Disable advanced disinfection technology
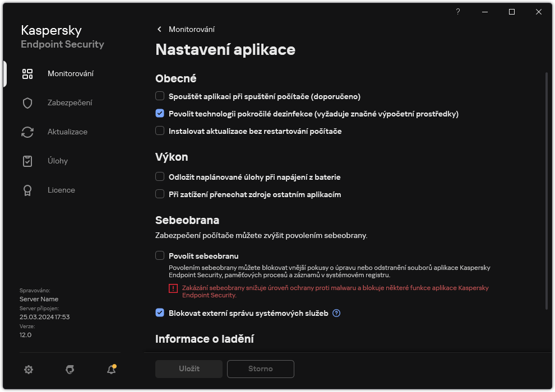 pos(159,114)
